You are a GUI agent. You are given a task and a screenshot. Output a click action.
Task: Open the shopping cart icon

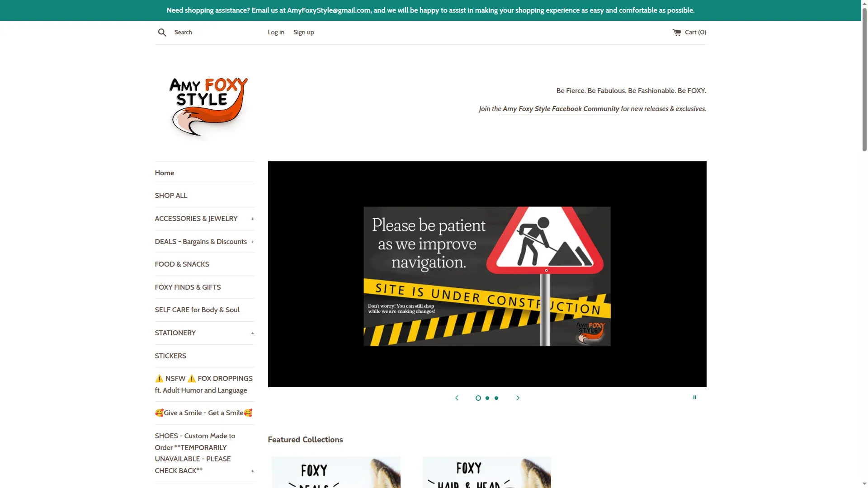(x=676, y=33)
